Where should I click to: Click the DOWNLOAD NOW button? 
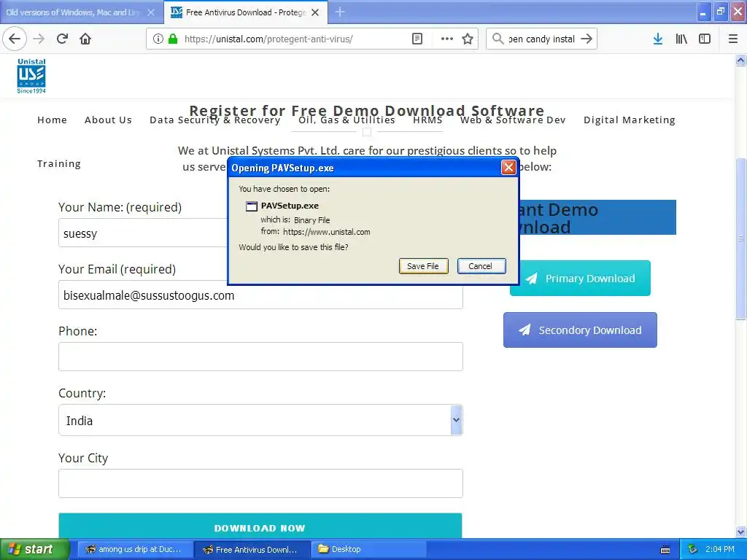pyautogui.click(x=260, y=526)
